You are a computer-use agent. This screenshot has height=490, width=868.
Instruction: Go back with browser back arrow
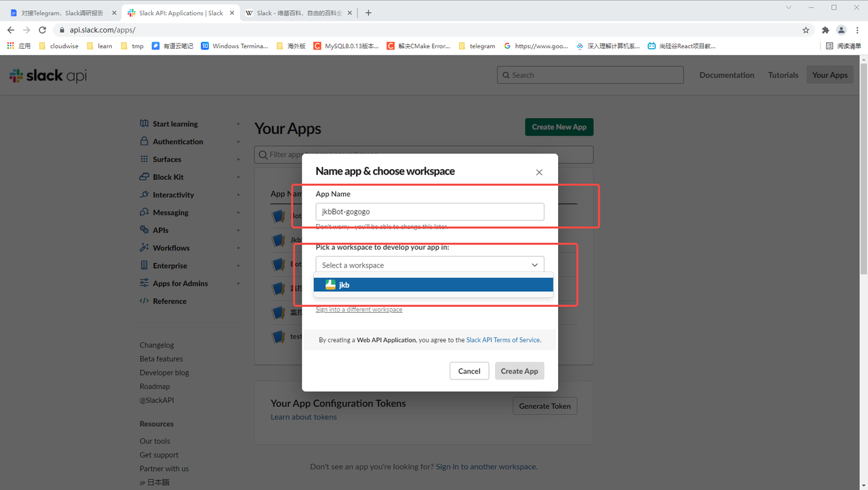coord(11,30)
